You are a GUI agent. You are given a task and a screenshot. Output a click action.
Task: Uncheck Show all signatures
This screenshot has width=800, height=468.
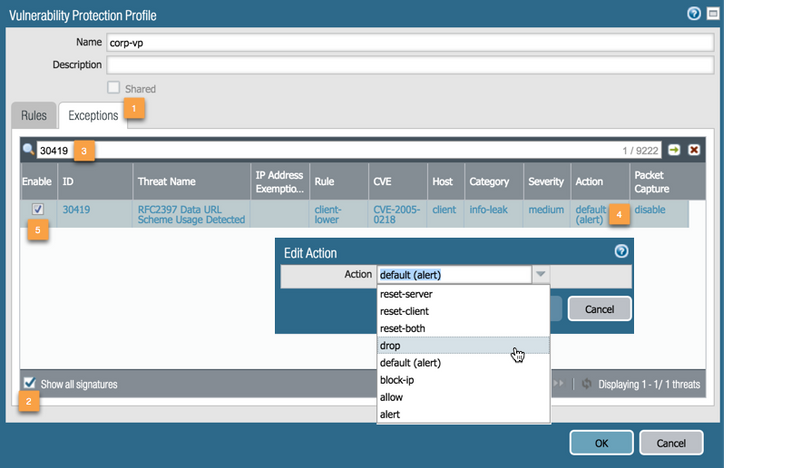(x=29, y=383)
